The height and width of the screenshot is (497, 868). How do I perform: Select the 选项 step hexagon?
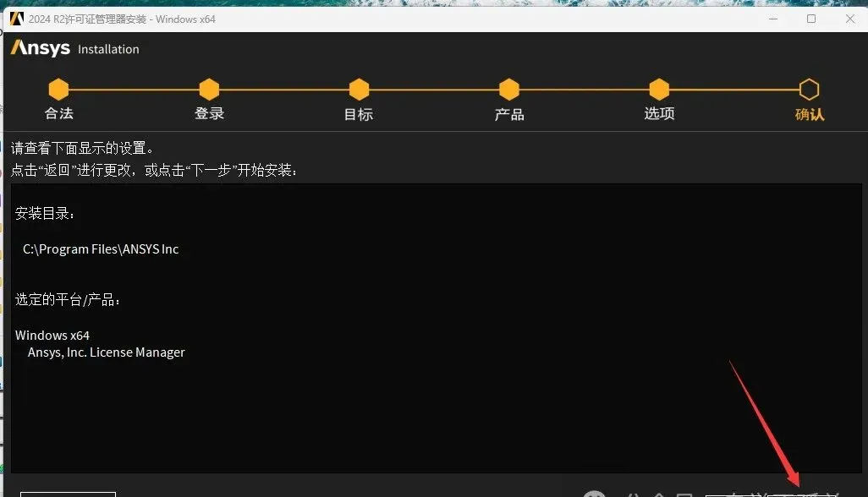point(659,89)
